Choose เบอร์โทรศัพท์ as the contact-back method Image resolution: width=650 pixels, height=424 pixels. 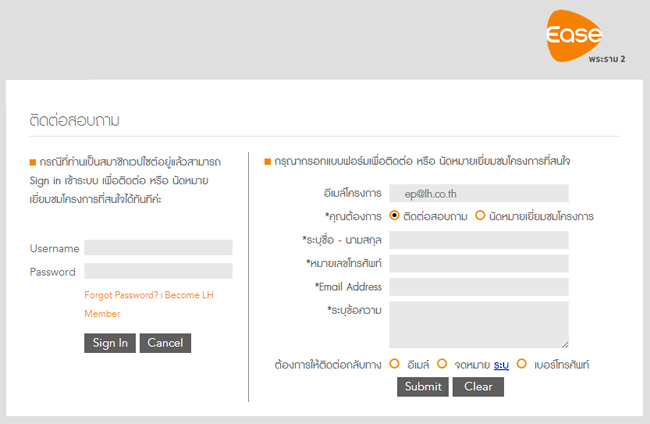point(521,364)
